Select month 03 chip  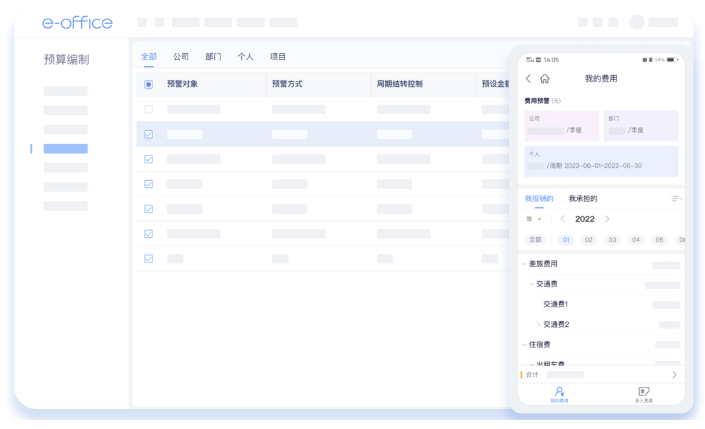[x=612, y=240]
